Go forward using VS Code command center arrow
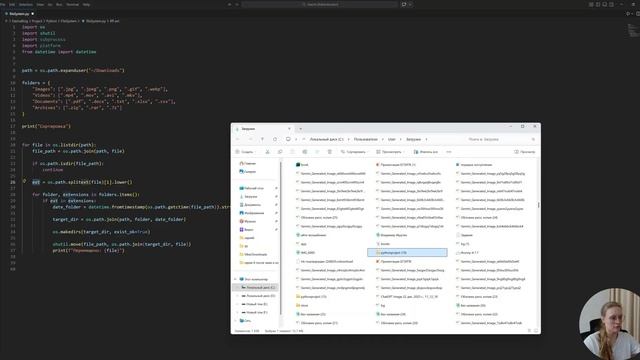 (x=236, y=4)
